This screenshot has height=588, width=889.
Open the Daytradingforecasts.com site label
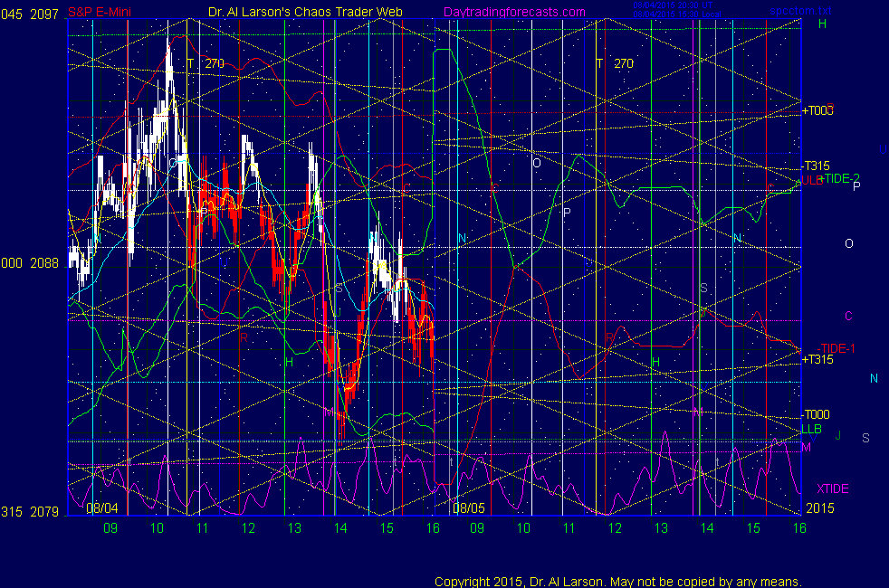514,12
